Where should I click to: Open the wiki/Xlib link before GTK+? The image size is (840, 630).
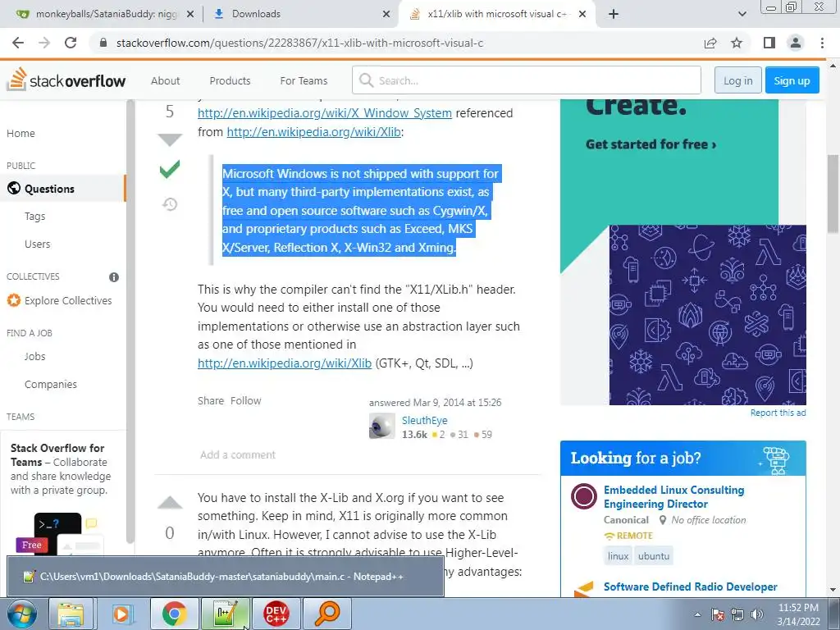(285, 363)
